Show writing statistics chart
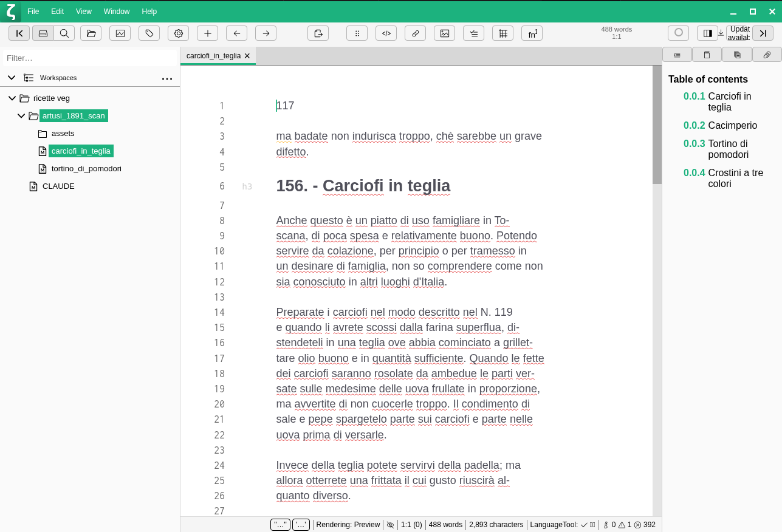This screenshot has width=782, height=532. (x=120, y=33)
